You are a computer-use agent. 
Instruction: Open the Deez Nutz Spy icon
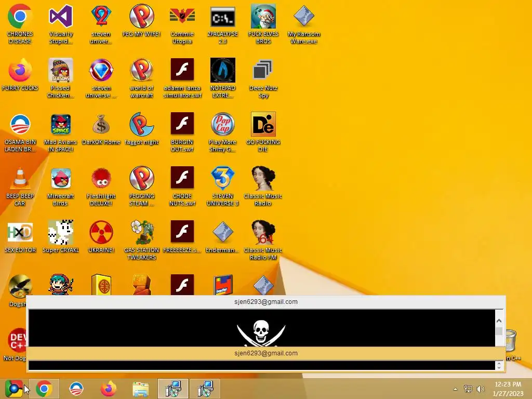pos(263,70)
